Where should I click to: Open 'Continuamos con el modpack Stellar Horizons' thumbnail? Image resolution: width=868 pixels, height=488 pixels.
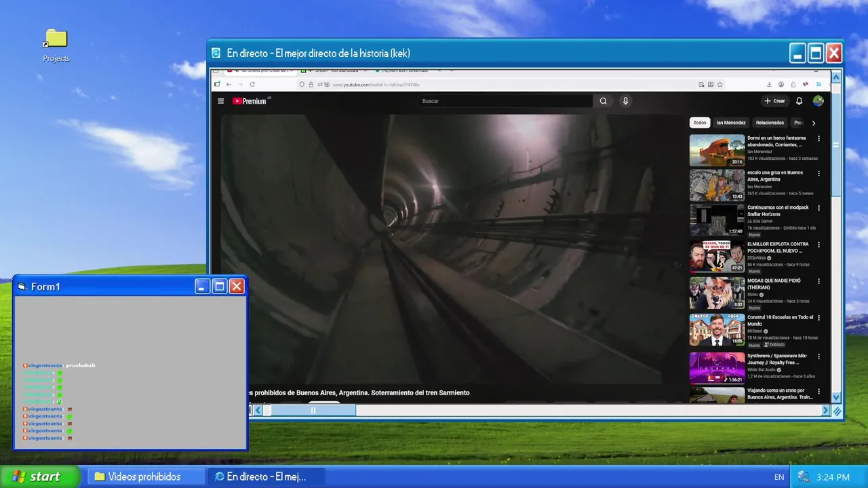point(717,220)
